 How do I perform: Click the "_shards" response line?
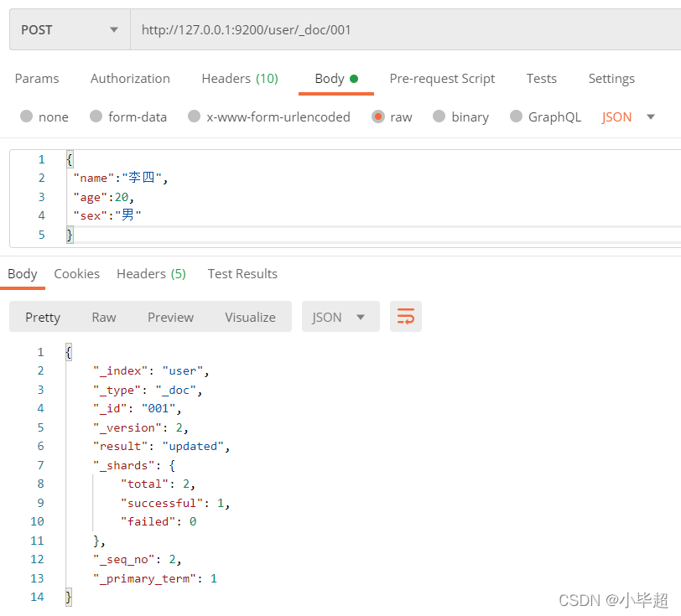(x=134, y=465)
